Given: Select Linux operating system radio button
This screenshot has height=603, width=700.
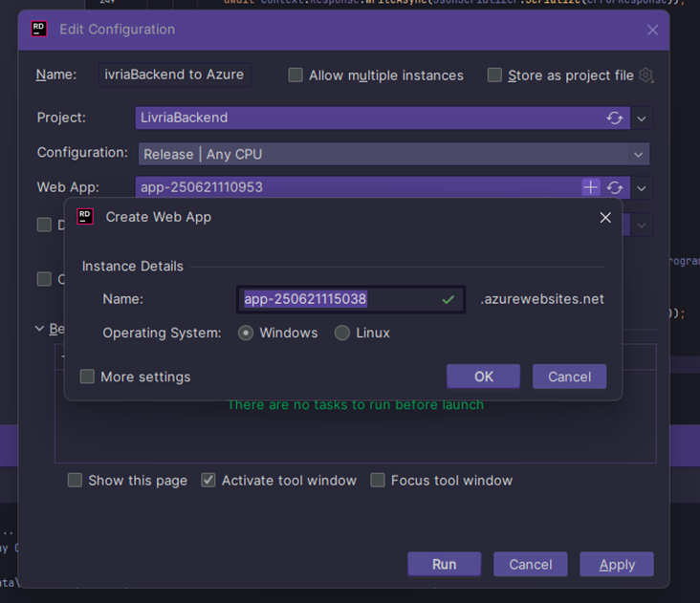Looking at the screenshot, I should pyautogui.click(x=342, y=333).
